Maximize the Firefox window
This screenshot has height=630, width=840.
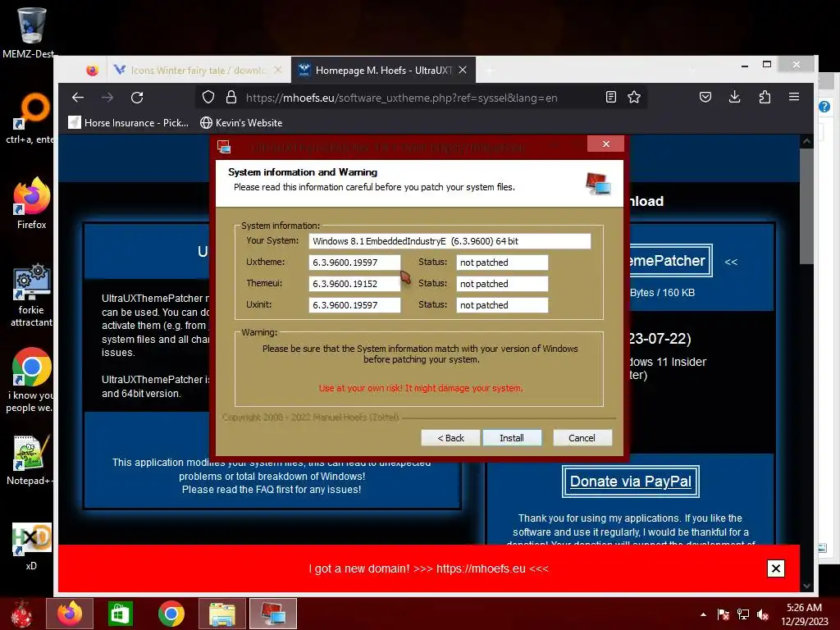tap(767, 64)
